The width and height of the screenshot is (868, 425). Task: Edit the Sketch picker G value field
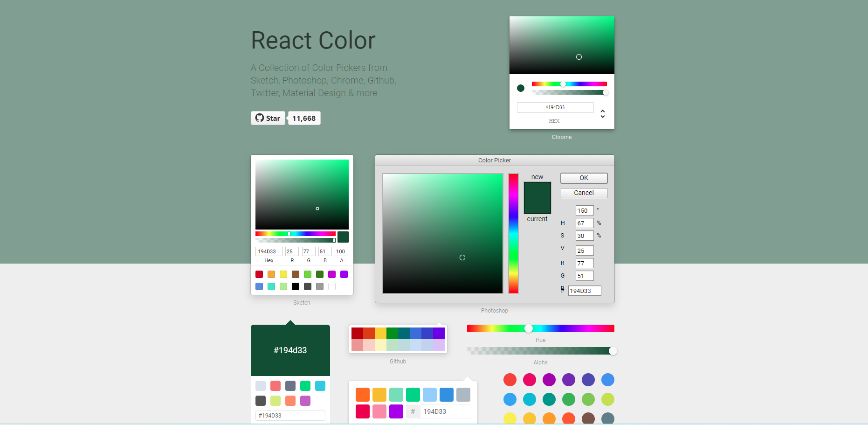point(309,251)
